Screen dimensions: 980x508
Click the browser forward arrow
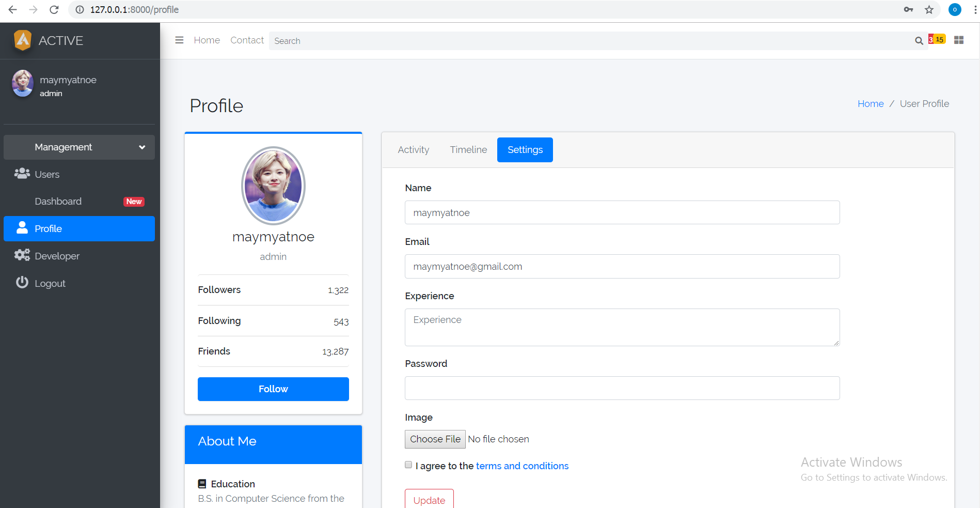click(33, 9)
